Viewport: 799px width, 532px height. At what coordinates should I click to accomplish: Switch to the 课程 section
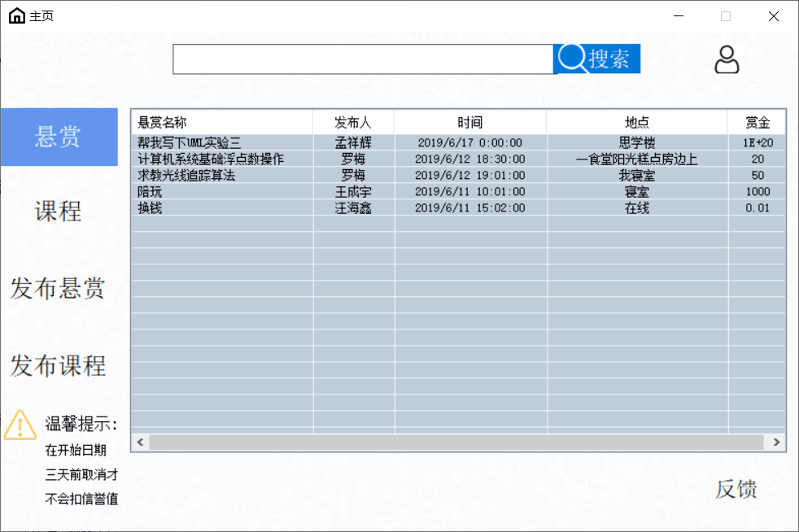[x=58, y=211]
